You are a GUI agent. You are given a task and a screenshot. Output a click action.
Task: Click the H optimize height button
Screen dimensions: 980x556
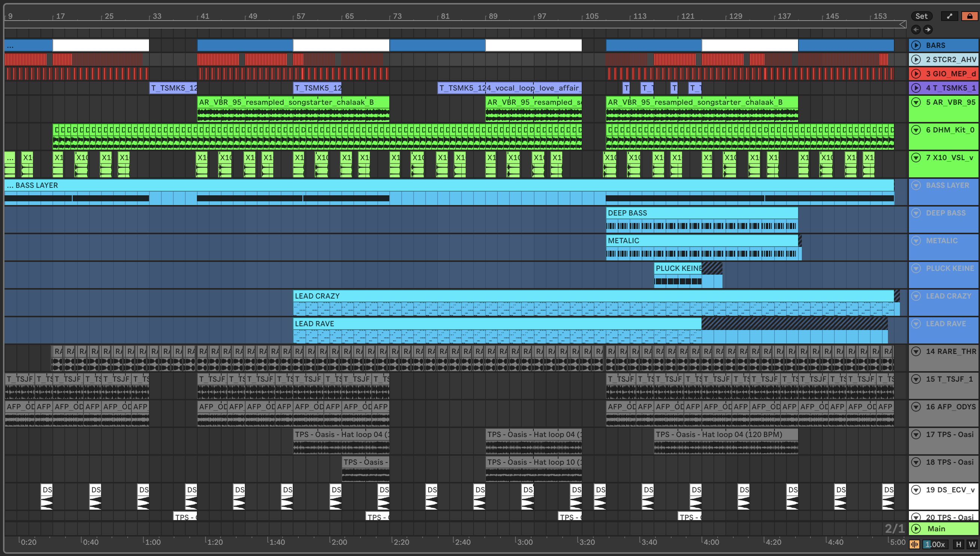[x=958, y=544]
